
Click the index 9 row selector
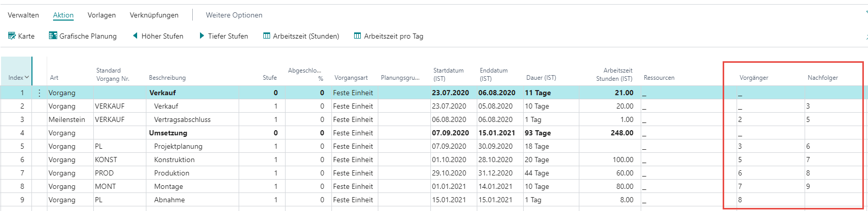point(22,200)
